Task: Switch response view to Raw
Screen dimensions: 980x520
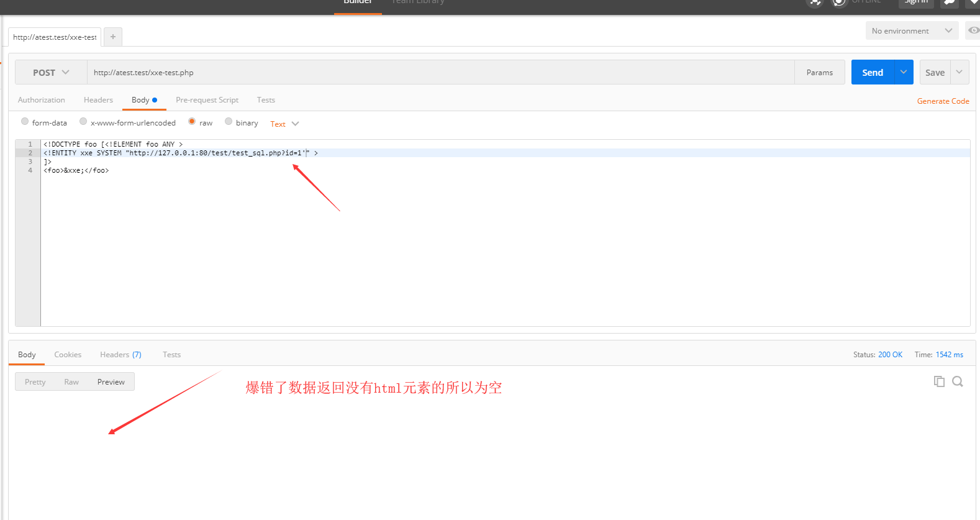Action: click(71, 382)
